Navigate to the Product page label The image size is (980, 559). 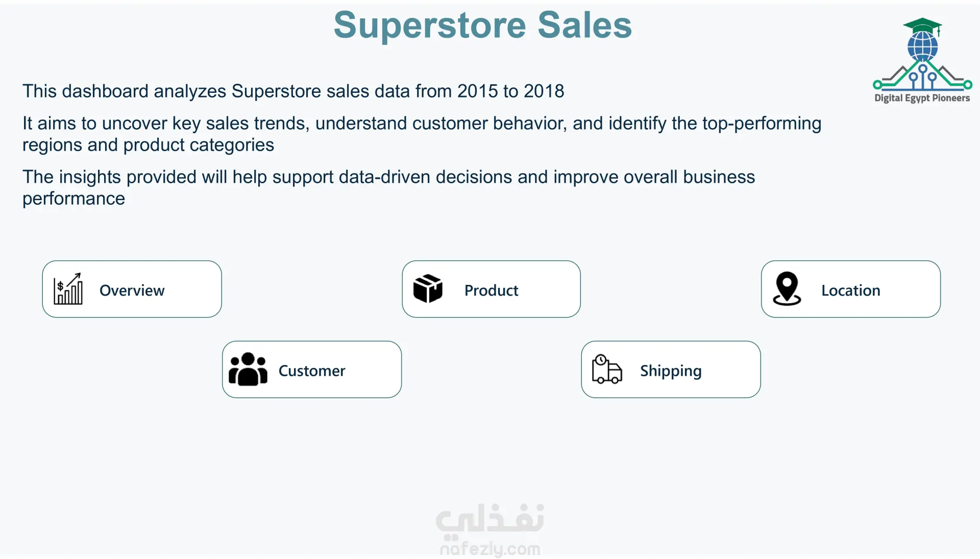click(491, 290)
